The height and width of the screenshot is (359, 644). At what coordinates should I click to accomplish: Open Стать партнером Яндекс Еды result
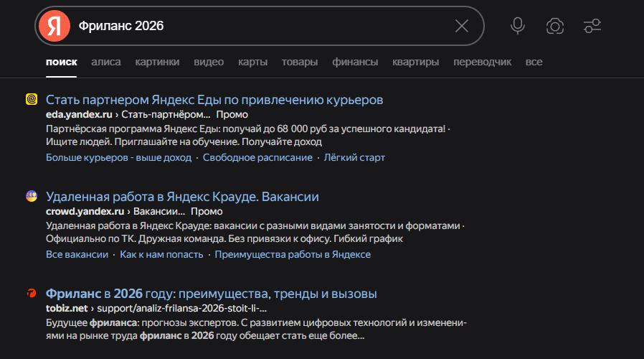[x=214, y=99]
